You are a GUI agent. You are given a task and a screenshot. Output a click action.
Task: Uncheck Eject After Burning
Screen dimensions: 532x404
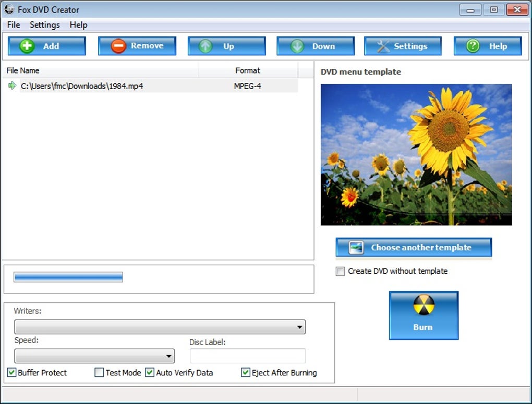click(246, 372)
